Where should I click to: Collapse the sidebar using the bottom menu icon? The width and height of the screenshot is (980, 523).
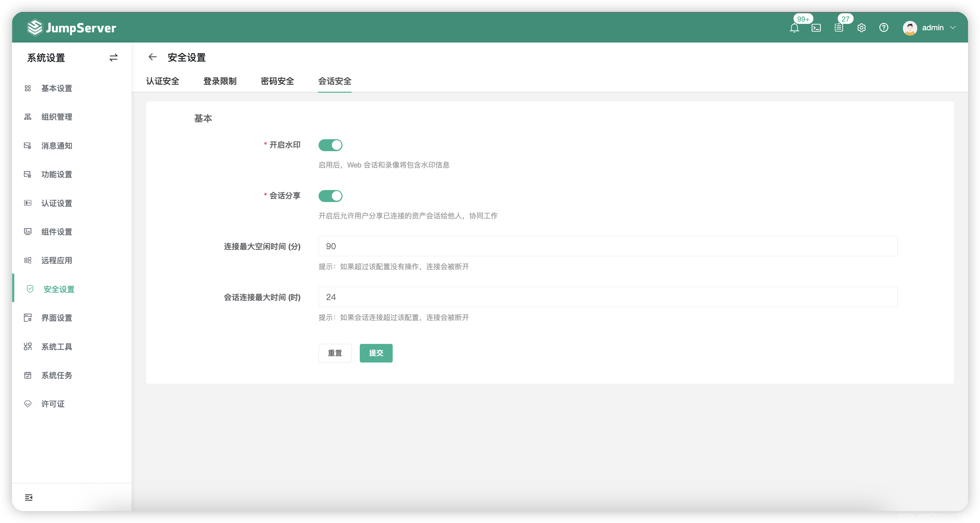[x=29, y=497]
